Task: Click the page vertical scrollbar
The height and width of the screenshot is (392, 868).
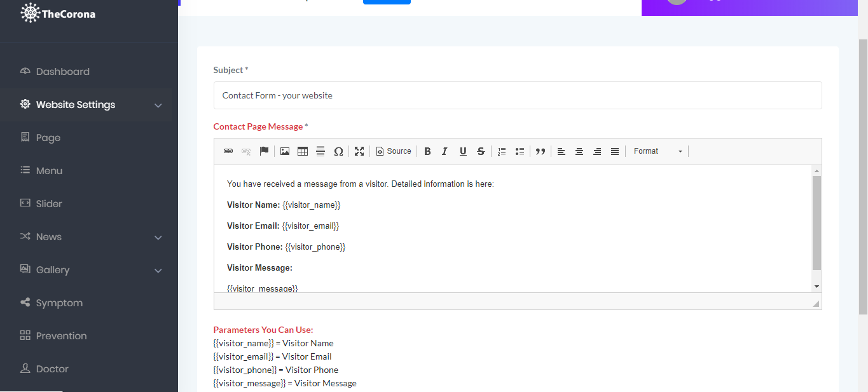Action: (863, 177)
